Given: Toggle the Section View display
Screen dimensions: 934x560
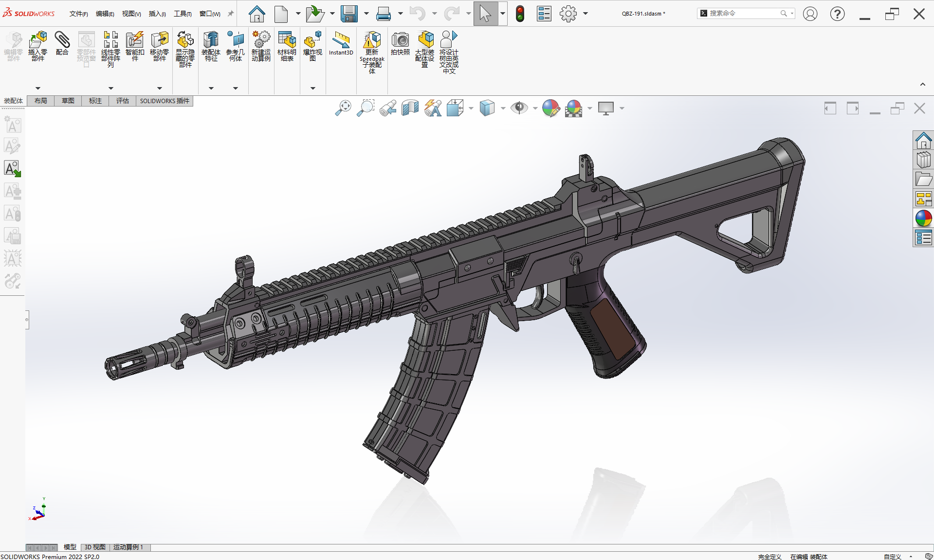Looking at the screenshot, I should point(410,108).
